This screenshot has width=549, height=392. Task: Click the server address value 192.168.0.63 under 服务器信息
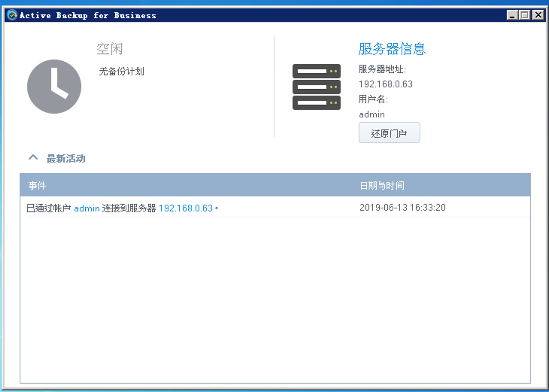tap(386, 84)
